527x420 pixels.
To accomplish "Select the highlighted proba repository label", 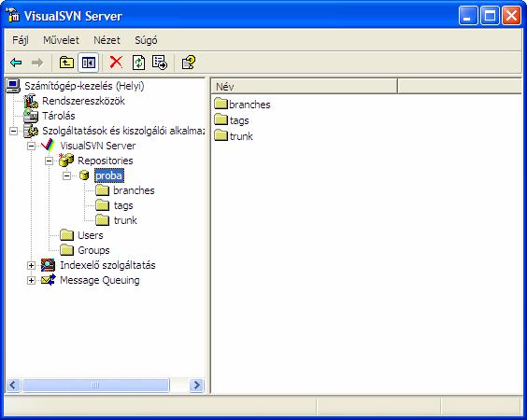I will [x=109, y=175].
